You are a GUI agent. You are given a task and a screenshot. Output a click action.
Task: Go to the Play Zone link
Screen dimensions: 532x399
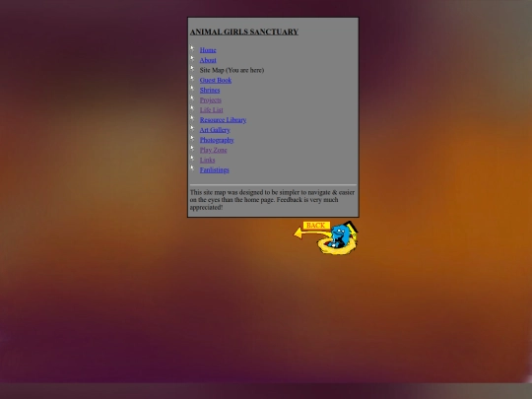(x=213, y=150)
